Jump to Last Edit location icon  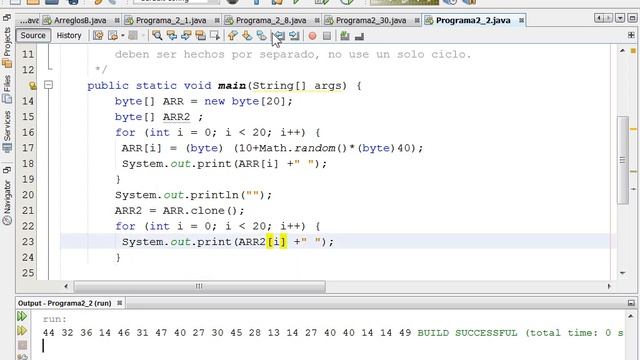click(x=98, y=36)
